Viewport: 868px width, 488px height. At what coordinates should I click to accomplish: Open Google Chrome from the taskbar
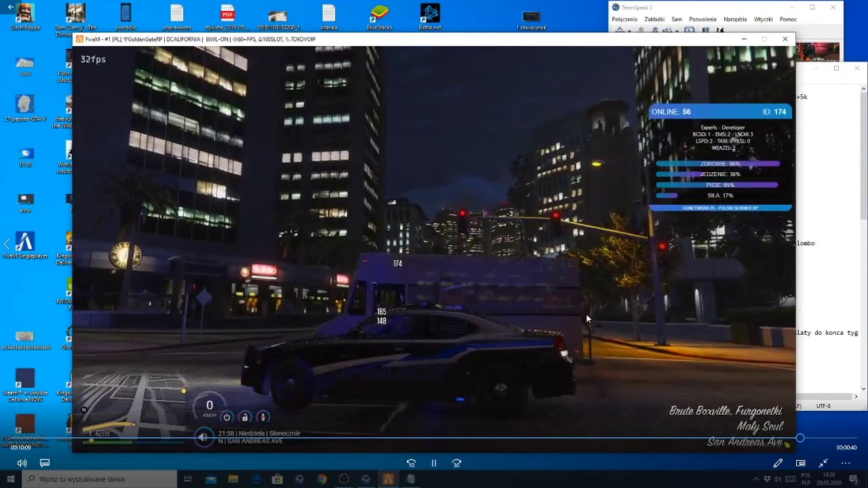(x=321, y=479)
